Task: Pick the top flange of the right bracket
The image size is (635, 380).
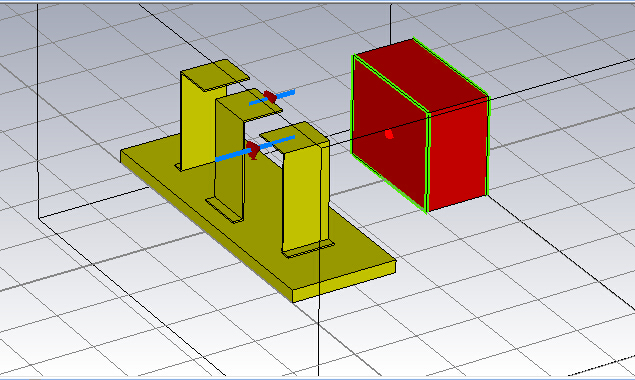Action: coord(294,137)
